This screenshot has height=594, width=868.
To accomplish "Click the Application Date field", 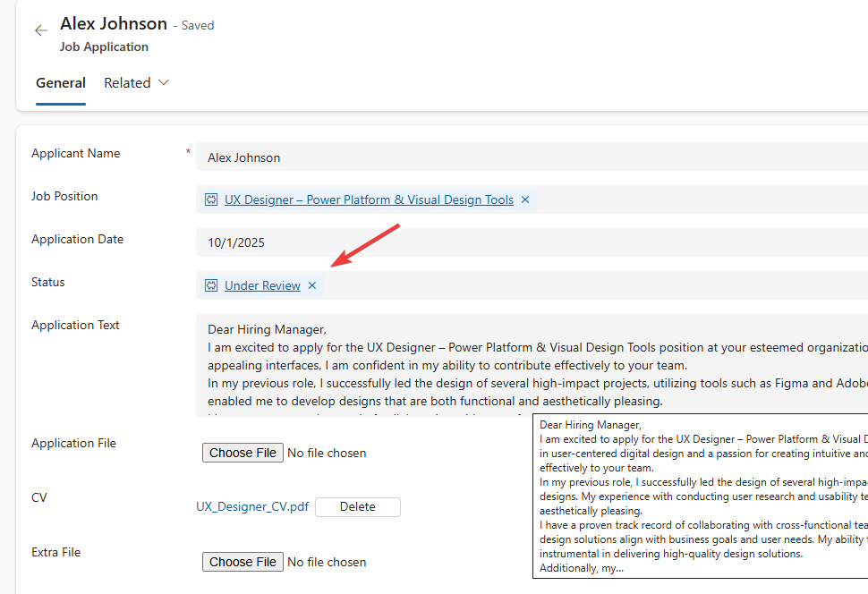I will pyautogui.click(x=528, y=242).
